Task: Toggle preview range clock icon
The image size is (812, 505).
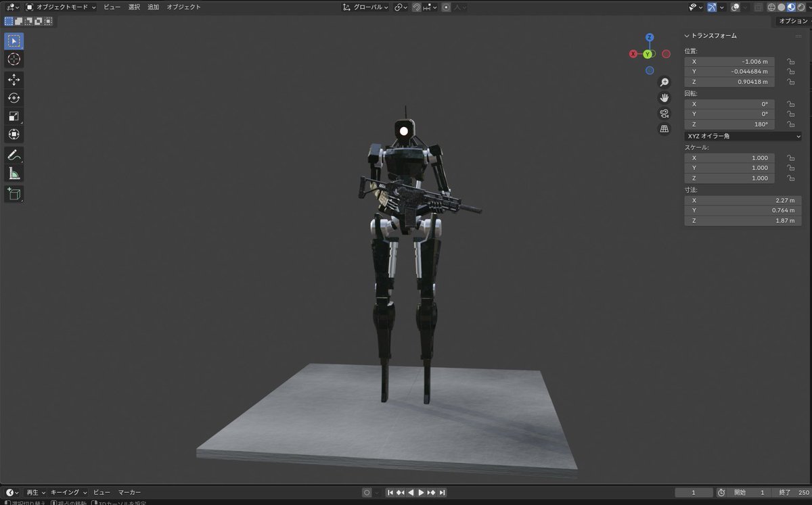Action: pos(721,493)
